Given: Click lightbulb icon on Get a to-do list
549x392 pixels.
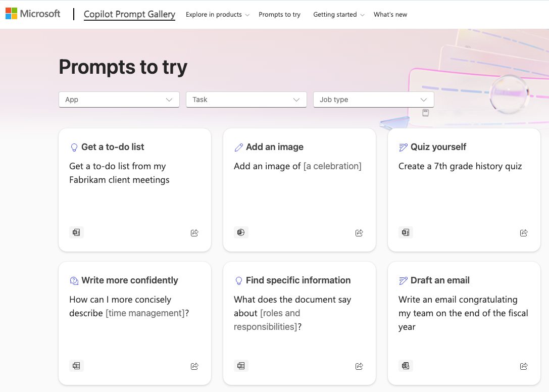Looking at the screenshot, I should click(x=74, y=147).
